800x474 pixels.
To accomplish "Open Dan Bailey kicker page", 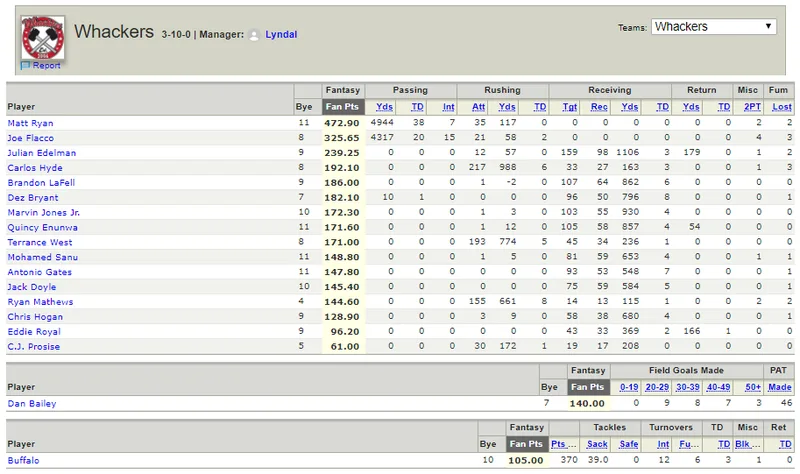I will point(32,404).
